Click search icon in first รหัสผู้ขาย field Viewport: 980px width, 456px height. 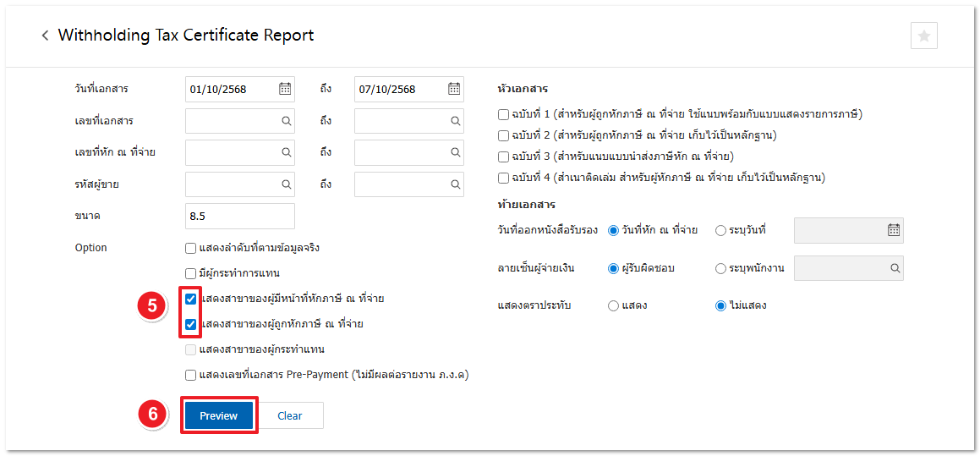click(x=286, y=184)
